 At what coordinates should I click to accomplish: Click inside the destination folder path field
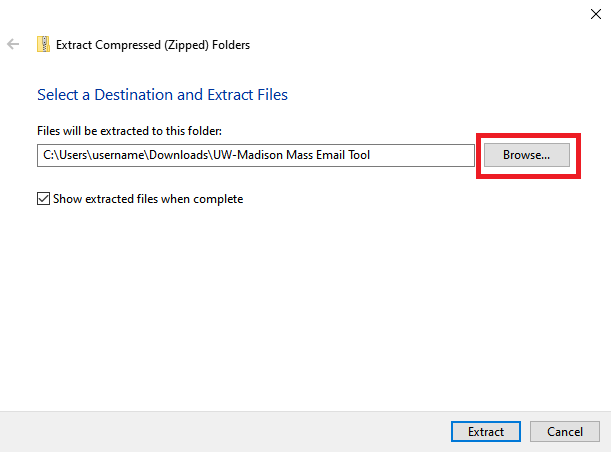[x=256, y=155]
